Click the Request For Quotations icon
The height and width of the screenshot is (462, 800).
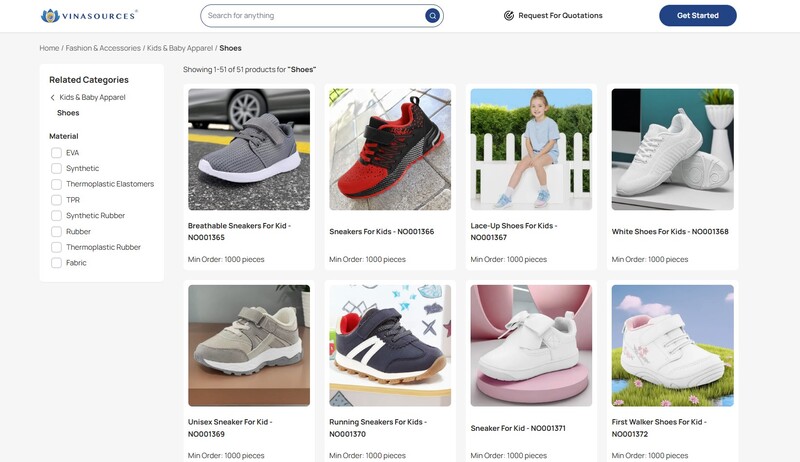509,16
